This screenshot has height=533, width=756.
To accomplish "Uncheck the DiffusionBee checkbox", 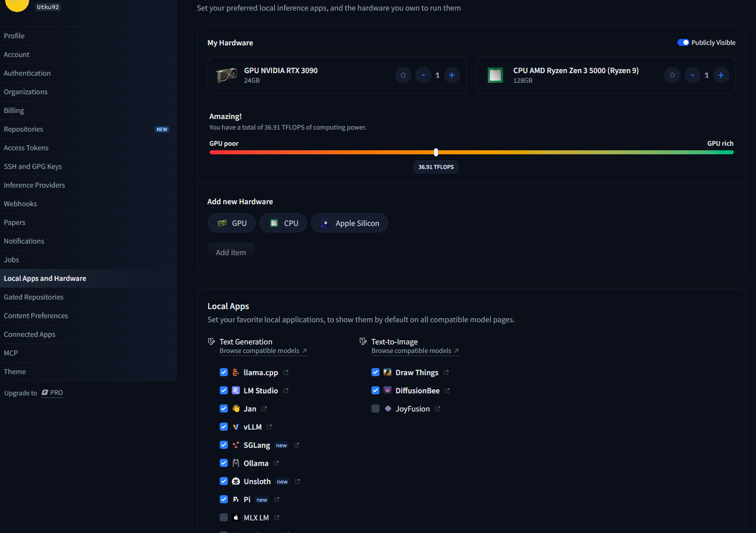I will pos(375,390).
